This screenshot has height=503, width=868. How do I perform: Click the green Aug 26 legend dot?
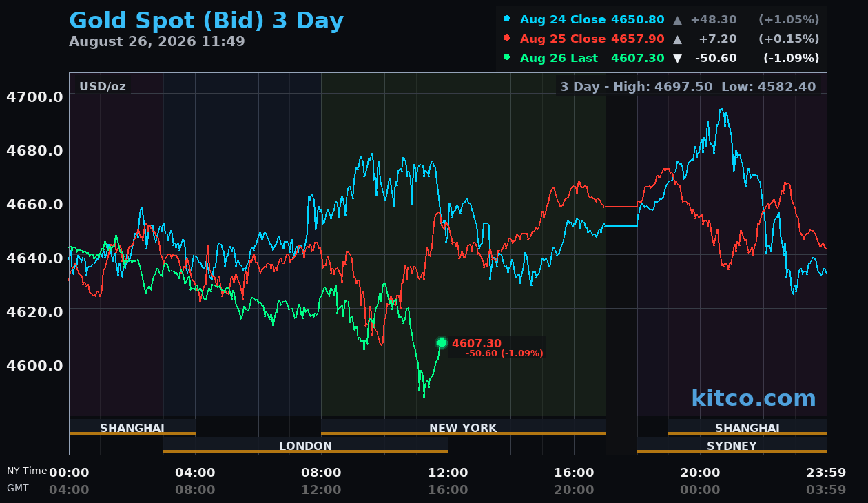[507, 58]
